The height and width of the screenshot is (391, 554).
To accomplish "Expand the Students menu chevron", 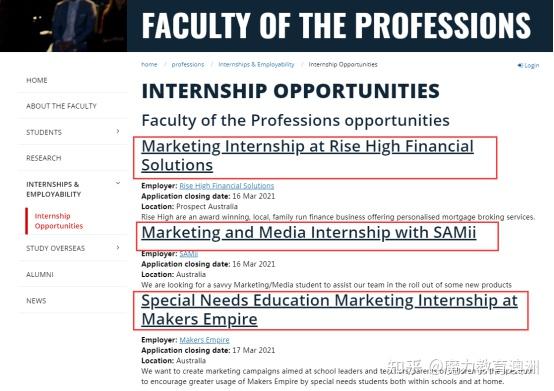I will click(x=118, y=132).
